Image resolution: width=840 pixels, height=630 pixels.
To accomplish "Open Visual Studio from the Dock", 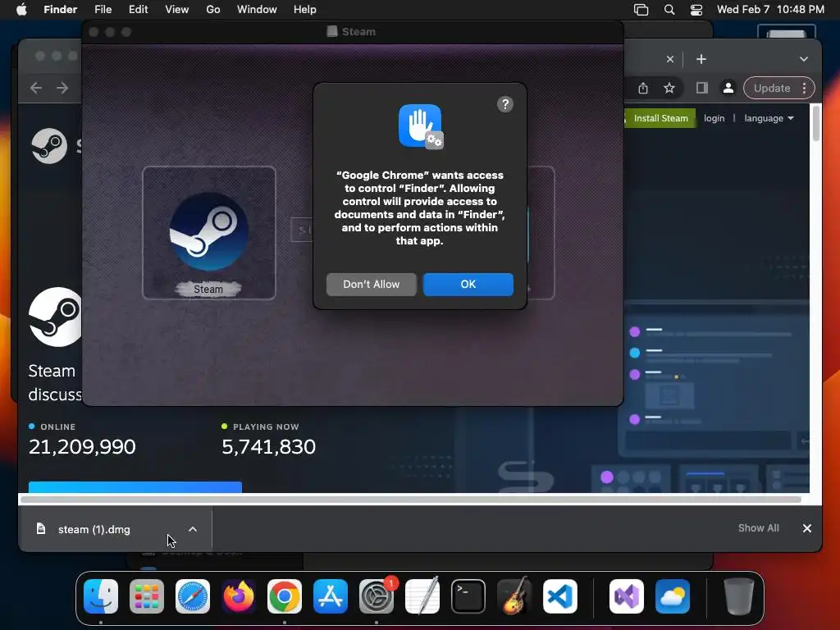I will 626,596.
